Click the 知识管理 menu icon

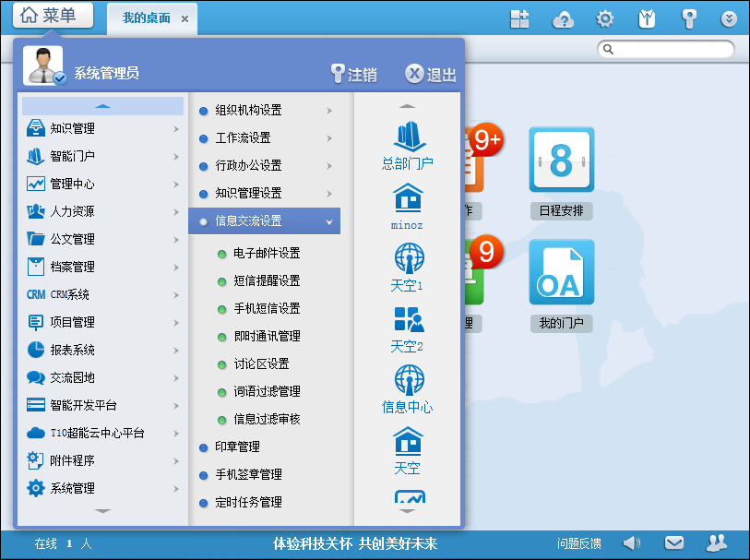coord(36,128)
